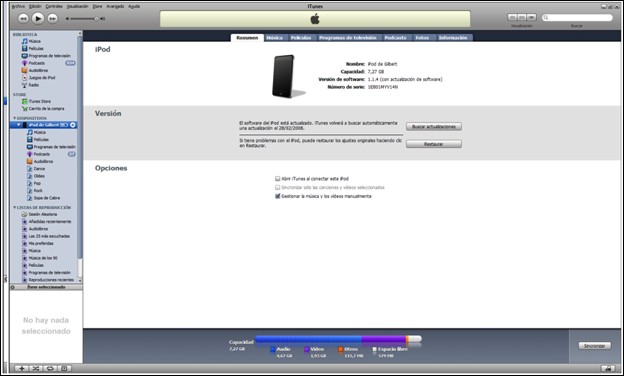624x376 pixels.
Task: Open Audiolibros under iPod de Gilbert
Action: pos(40,161)
